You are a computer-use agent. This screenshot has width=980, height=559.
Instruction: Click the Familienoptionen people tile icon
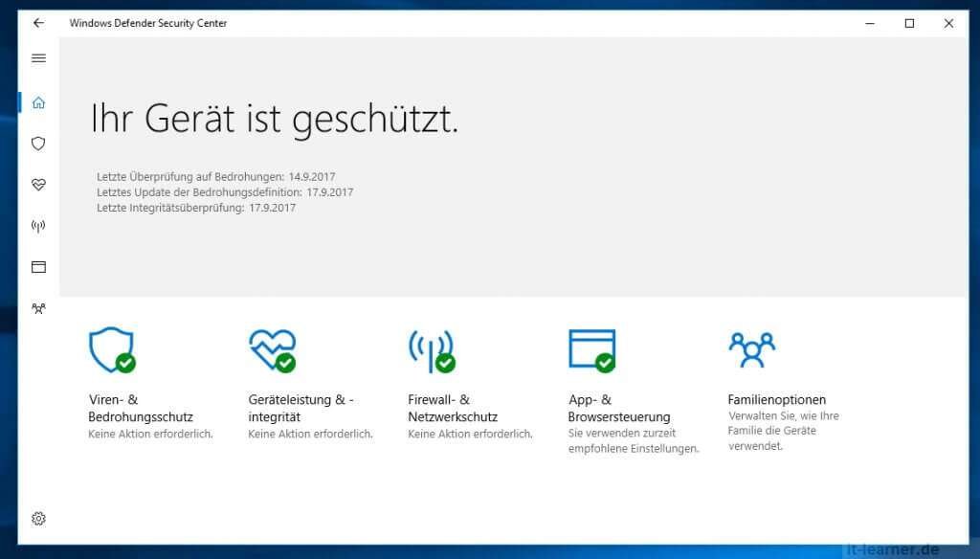point(752,348)
